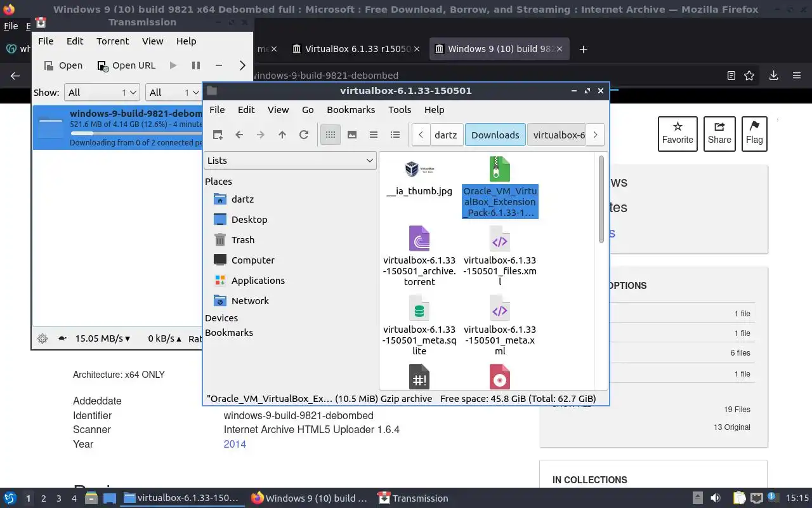Open Firefox hamburger application menu
Image resolution: width=812 pixels, height=508 pixels.
click(797, 76)
